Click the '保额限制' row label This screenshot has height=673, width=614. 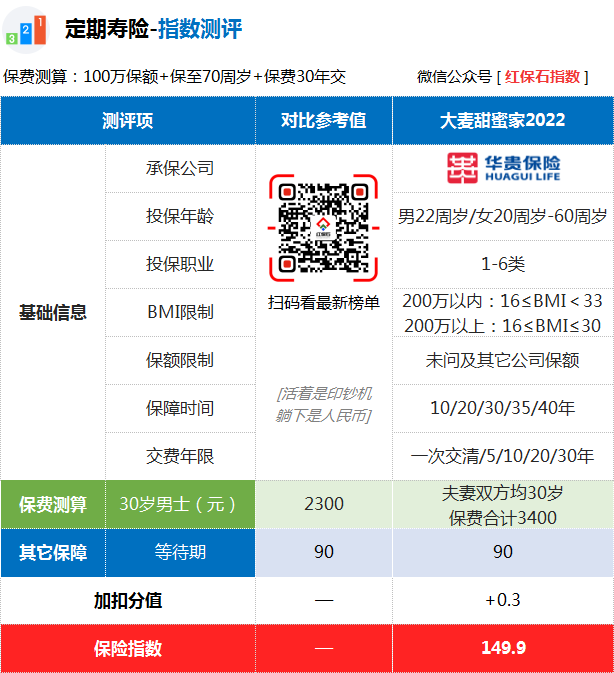pyautogui.click(x=180, y=360)
